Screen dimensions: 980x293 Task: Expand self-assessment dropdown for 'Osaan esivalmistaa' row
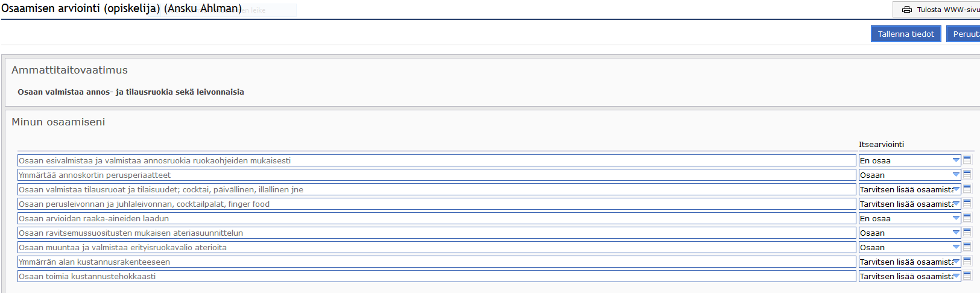pyautogui.click(x=909, y=160)
